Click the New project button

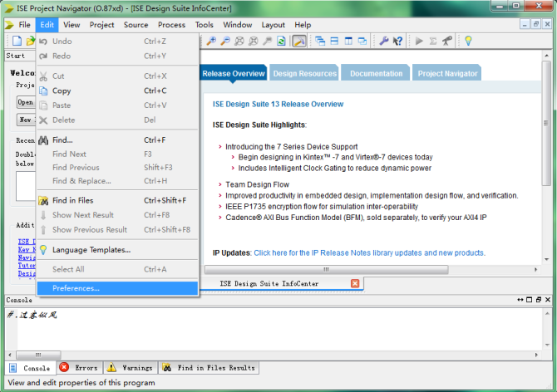coord(26,120)
